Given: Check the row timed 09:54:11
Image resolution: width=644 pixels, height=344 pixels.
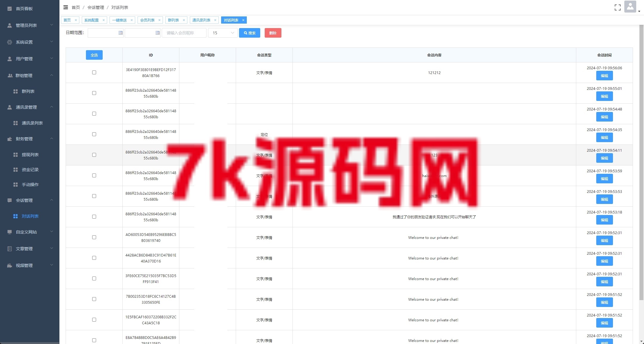Looking at the screenshot, I should tap(94, 155).
